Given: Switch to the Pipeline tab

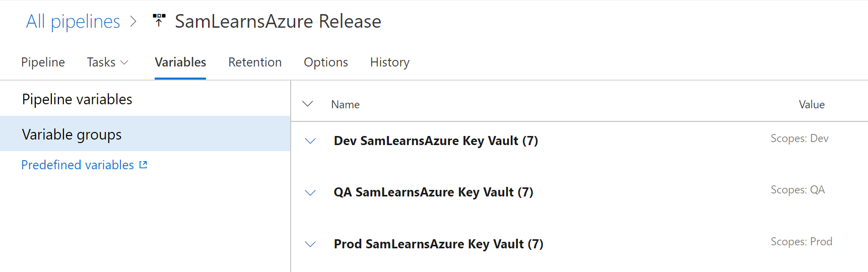Looking at the screenshot, I should (43, 62).
